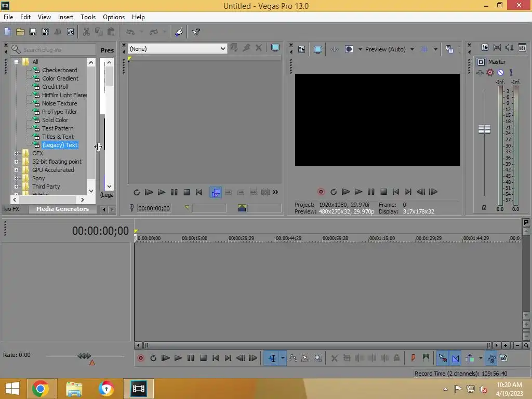
Task: Play in the Trimmer window
Action: [162, 192]
